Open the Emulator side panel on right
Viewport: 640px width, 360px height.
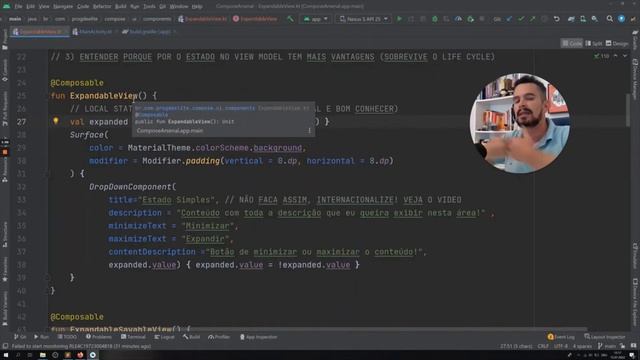click(x=635, y=255)
